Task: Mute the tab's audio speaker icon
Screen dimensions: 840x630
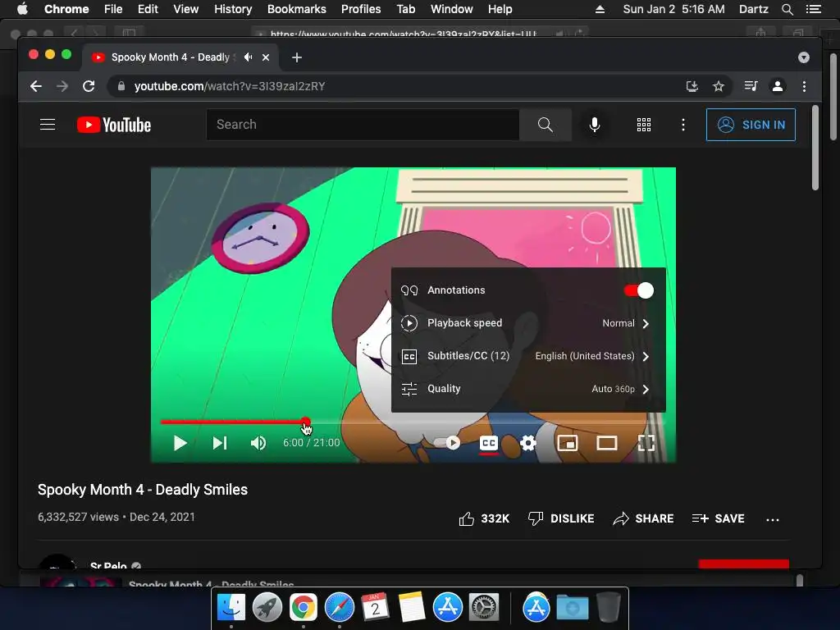Action: point(248,57)
